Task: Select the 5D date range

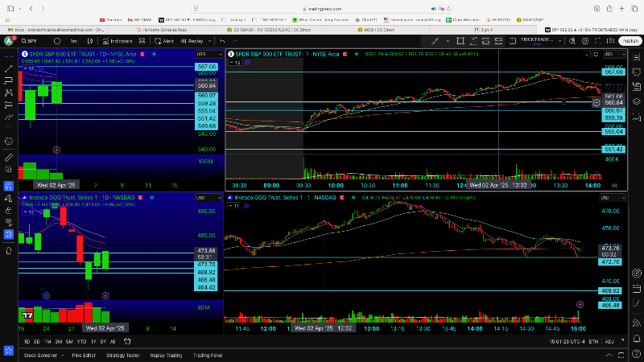Action: click(x=37, y=341)
